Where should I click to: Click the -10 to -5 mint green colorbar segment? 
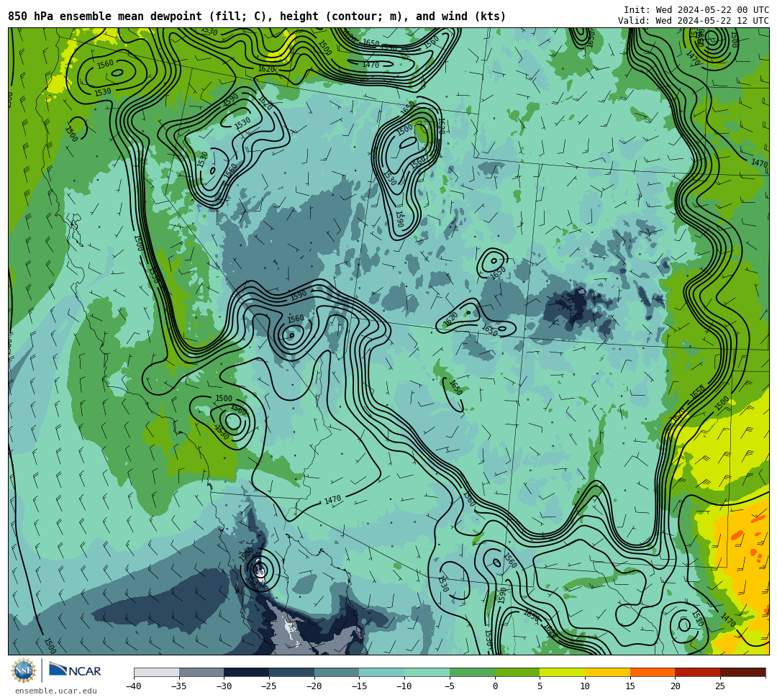427,672
